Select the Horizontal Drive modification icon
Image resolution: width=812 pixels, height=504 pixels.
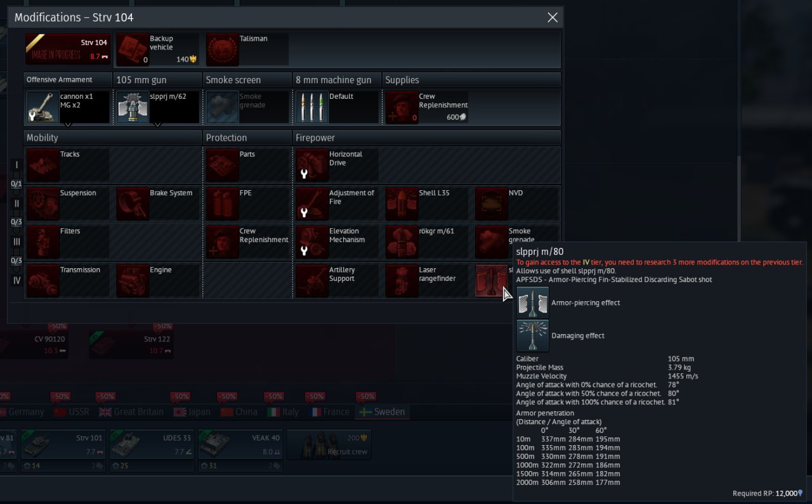coord(311,165)
